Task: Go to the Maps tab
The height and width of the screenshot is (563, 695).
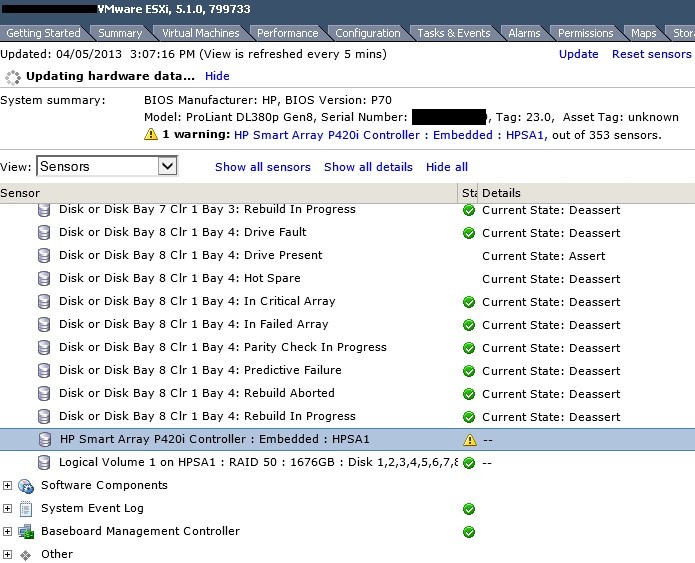Action: pyautogui.click(x=644, y=33)
